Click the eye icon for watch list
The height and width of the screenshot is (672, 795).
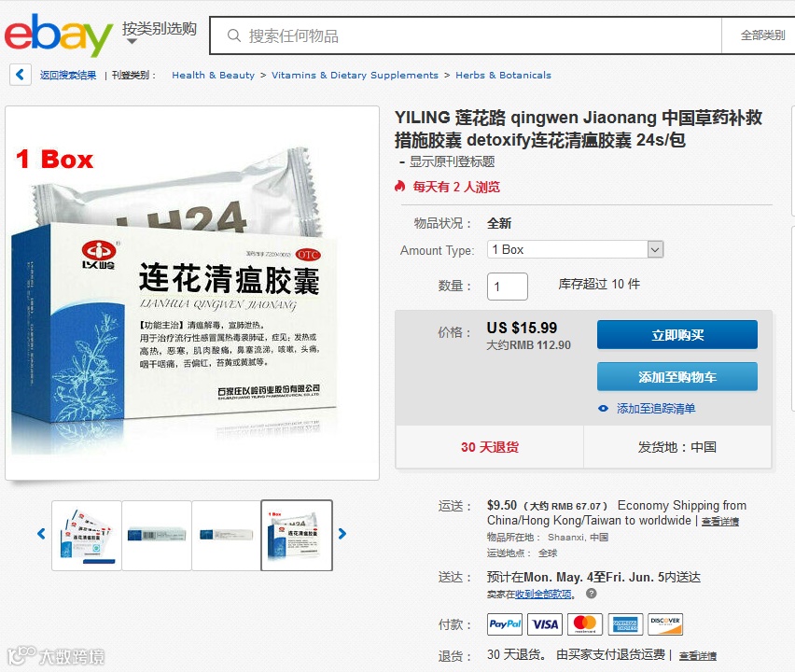[603, 408]
